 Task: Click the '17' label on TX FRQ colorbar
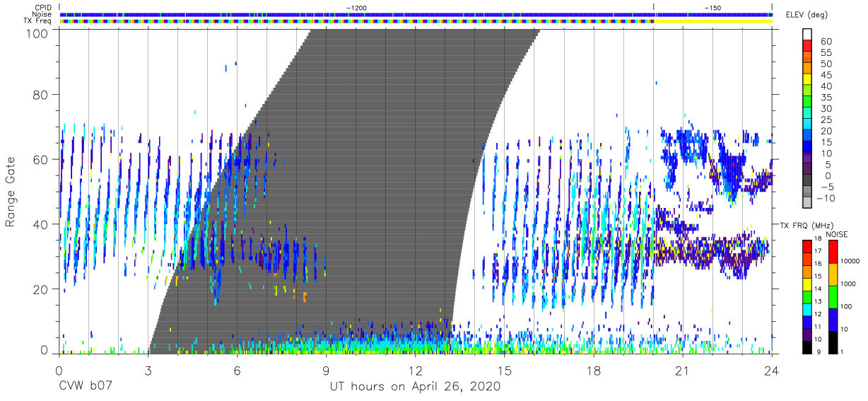[x=818, y=251]
